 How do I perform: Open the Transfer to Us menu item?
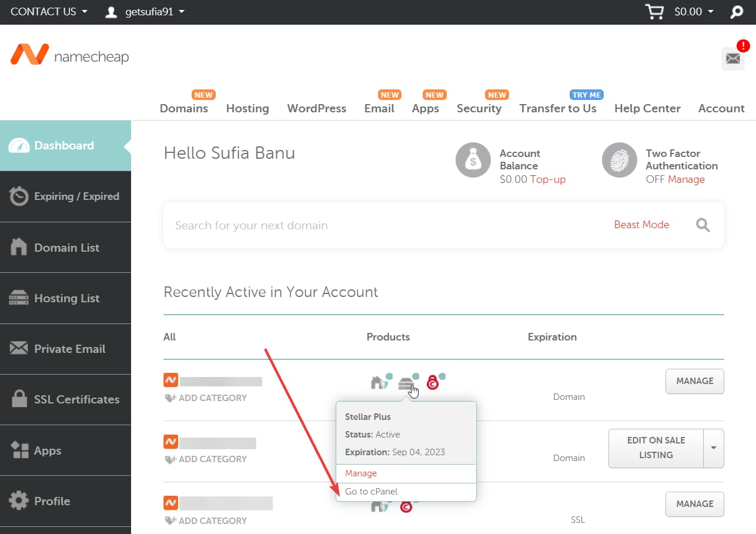[557, 108]
